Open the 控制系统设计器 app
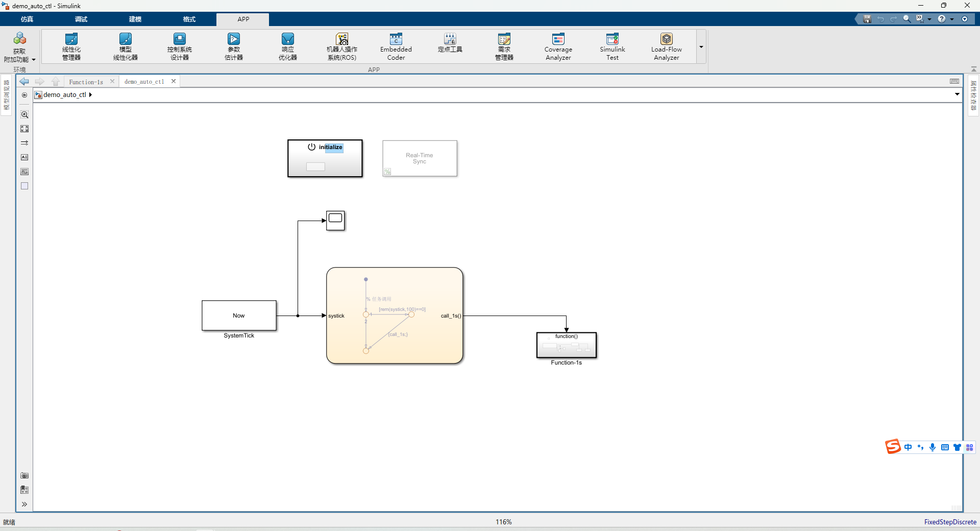The image size is (980, 531). (180, 46)
